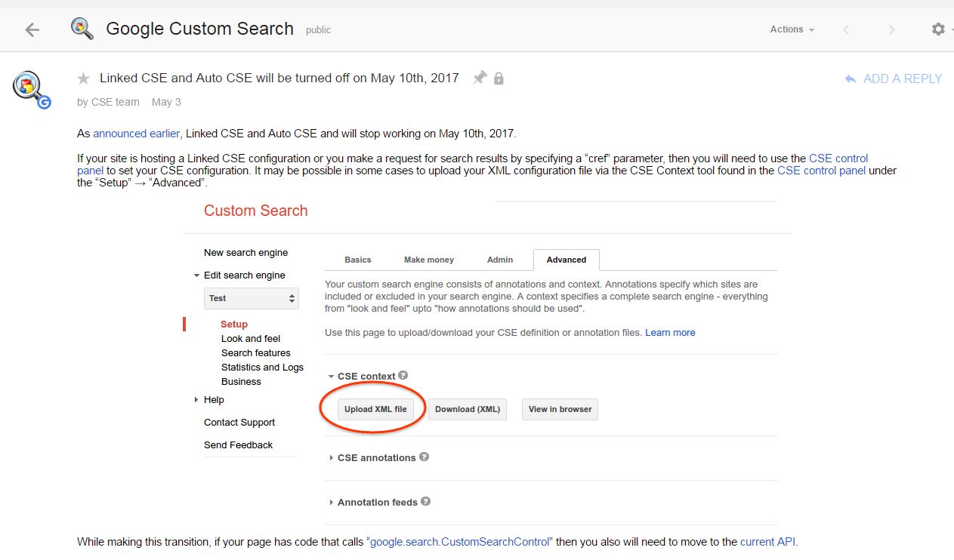
Task: Click the CSE context help icon
Action: [x=403, y=375]
